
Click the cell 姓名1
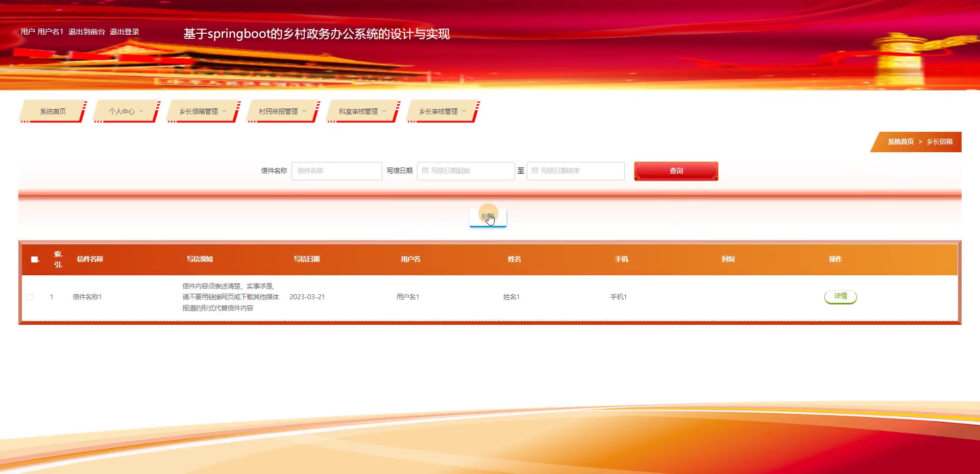(511, 297)
